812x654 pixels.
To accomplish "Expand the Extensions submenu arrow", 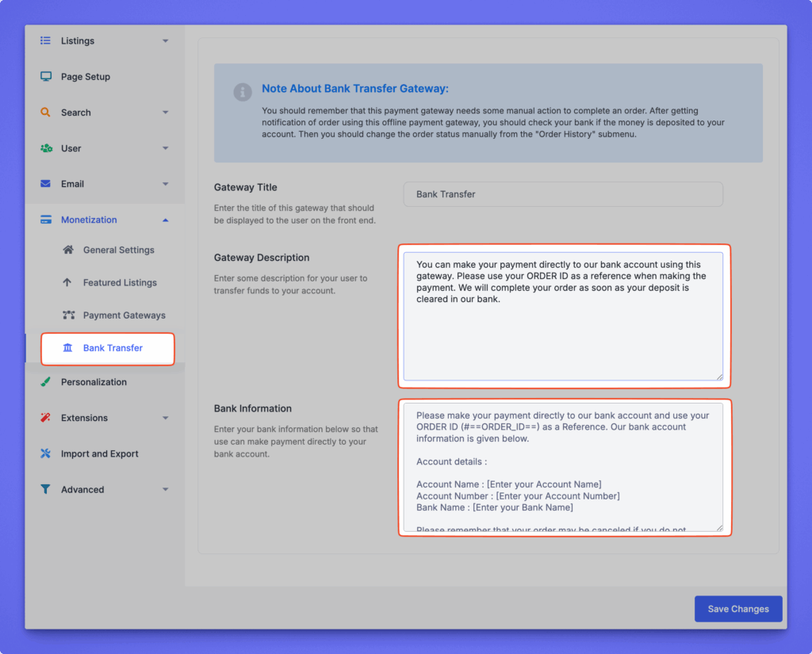I will point(165,419).
